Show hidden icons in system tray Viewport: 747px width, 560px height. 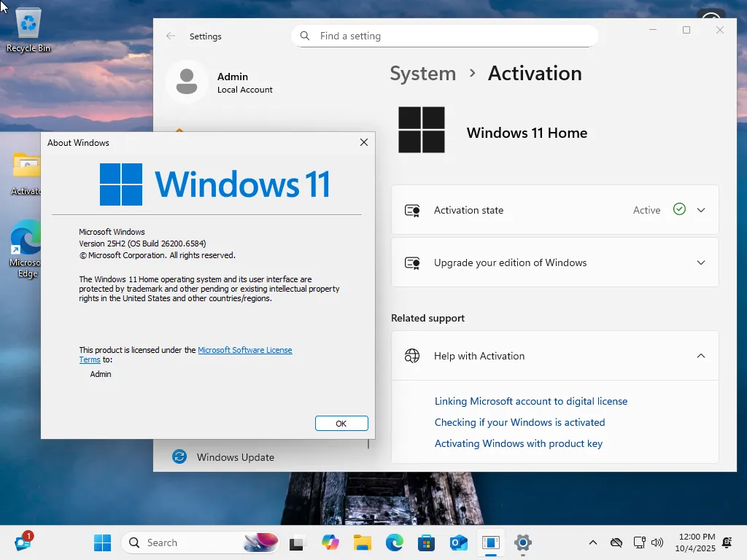click(593, 542)
